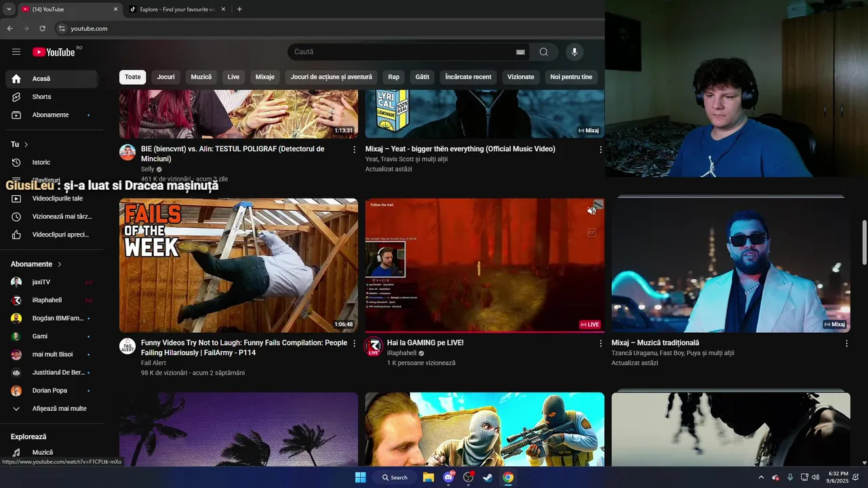Viewport: 868px width, 488px height.
Task: Select the Mixaje filter chip
Action: [x=265, y=77]
